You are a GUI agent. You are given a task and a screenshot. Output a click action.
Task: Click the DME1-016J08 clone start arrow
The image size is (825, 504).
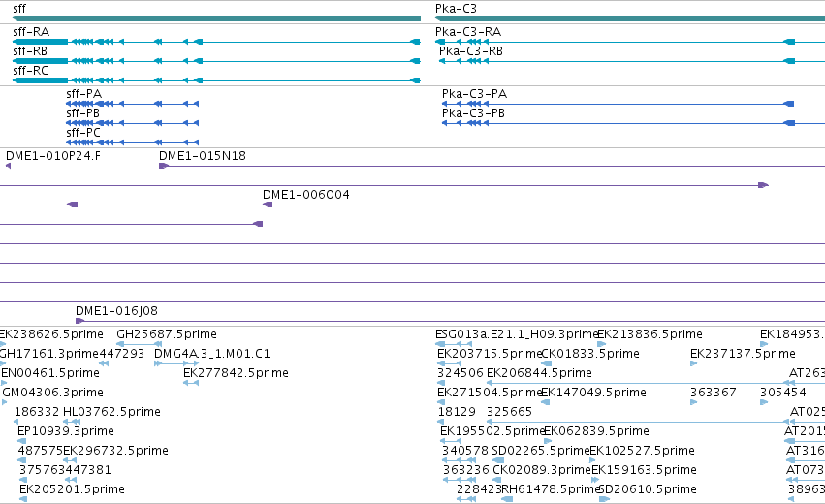[79, 321]
